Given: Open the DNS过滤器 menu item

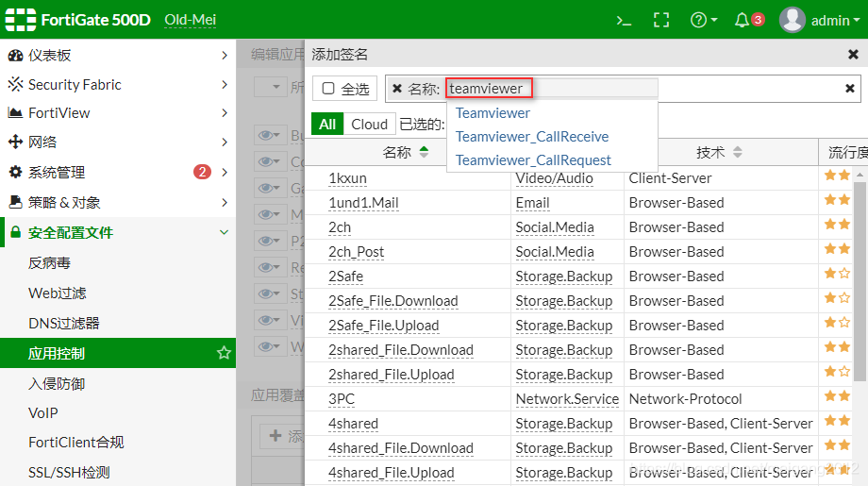Looking at the screenshot, I should [x=63, y=324].
